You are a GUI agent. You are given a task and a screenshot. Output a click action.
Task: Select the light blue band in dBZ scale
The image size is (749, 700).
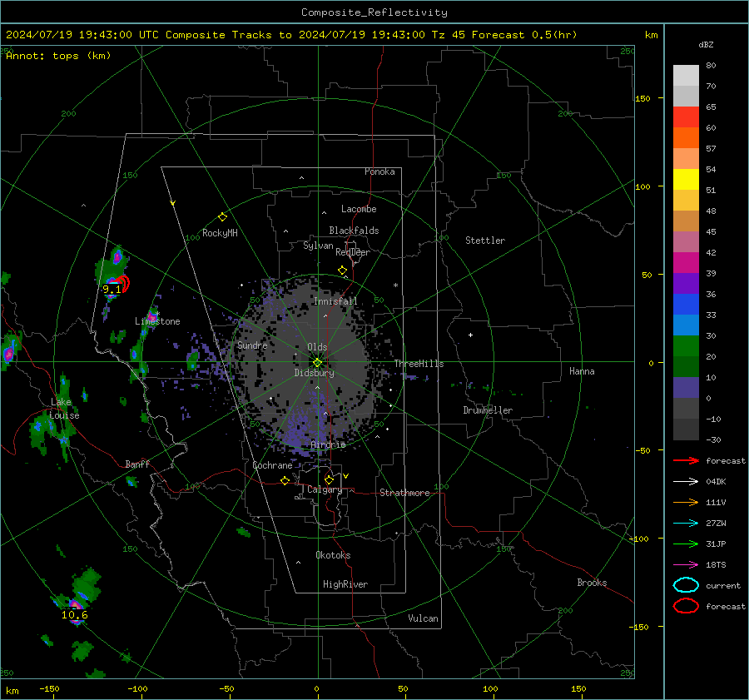point(686,325)
